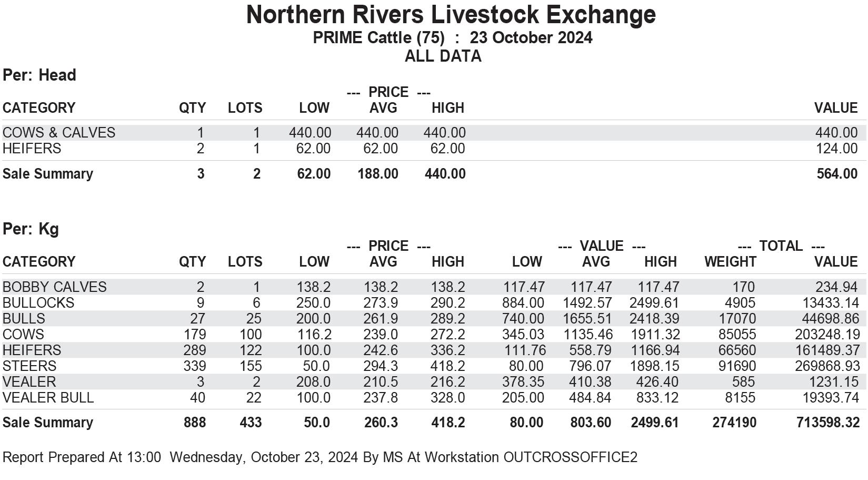This screenshot has height=480, width=868.
Task: Click the WEIGHT column header
Action: 730,262
